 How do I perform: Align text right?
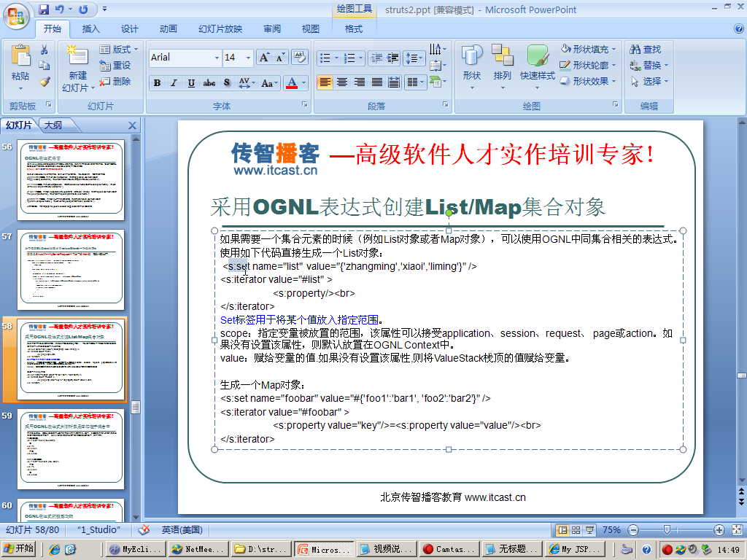(360, 82)
